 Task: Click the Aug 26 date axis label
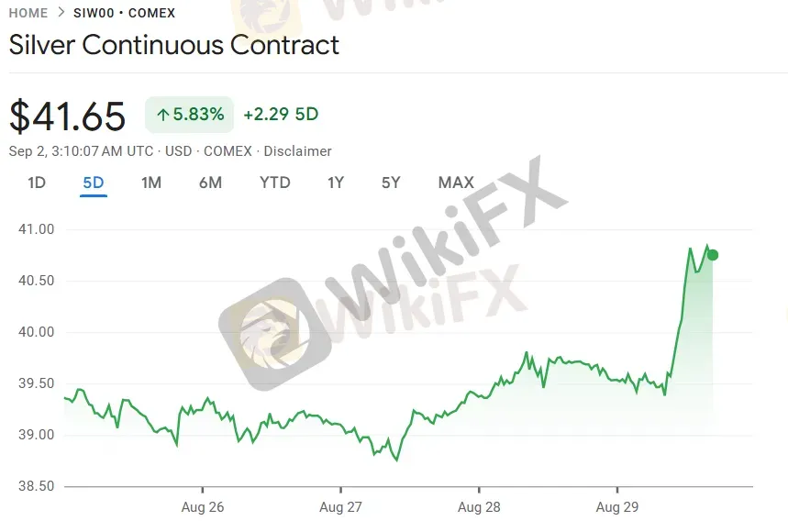[x=203, y=507]
